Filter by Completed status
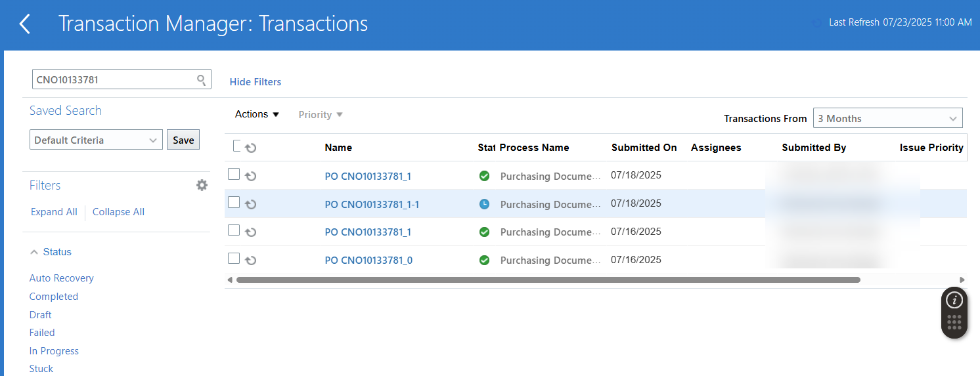The image size is (980, 376). (x=54, y=297)
